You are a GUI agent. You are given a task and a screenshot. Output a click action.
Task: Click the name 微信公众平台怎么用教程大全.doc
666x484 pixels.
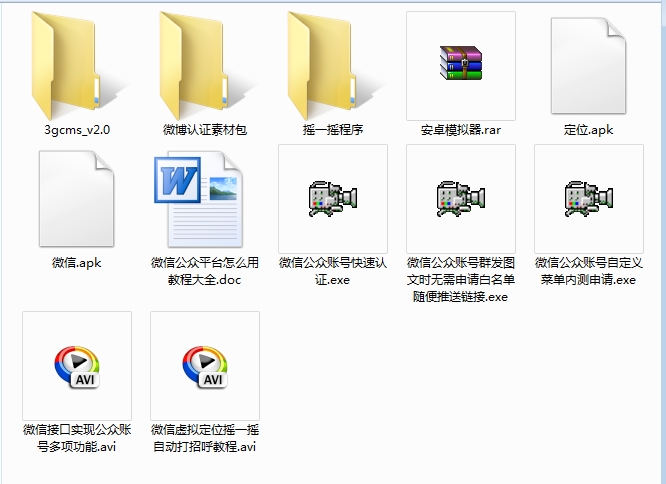205,271
